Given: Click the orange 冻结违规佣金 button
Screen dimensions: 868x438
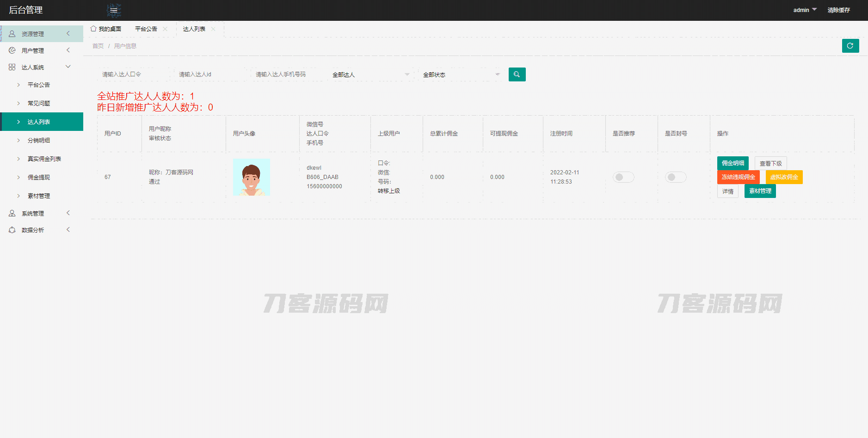Looking at the screenshot, I should click(738, 177).
